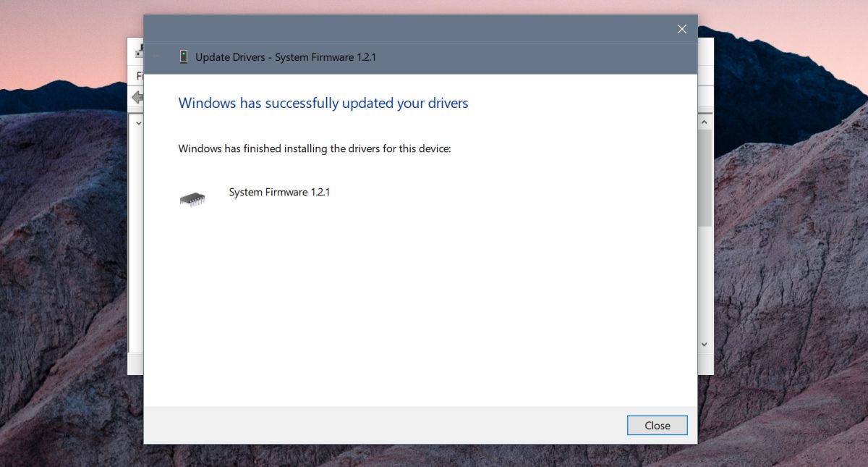Click Device Manager's scrollbar up arrow
868x467 pixels.
[x=705, y=122]
